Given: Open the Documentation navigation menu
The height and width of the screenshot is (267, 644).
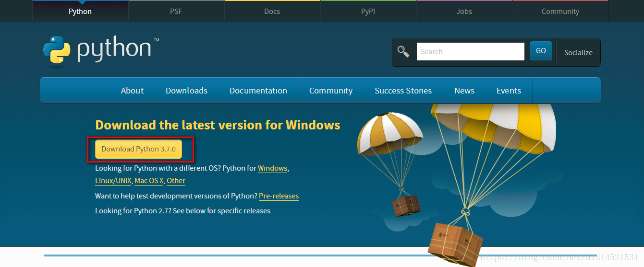Looking at the screenshot, I should click(258, 91).
